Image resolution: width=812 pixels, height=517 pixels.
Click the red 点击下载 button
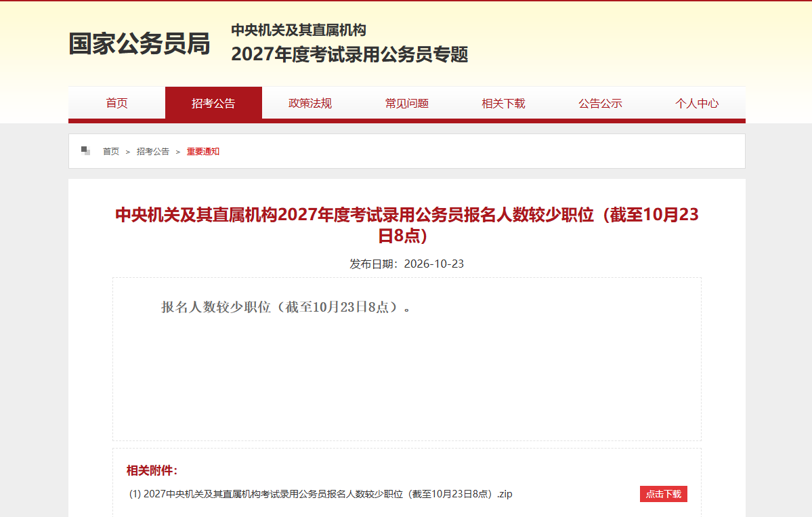click(x=664, y=494)
